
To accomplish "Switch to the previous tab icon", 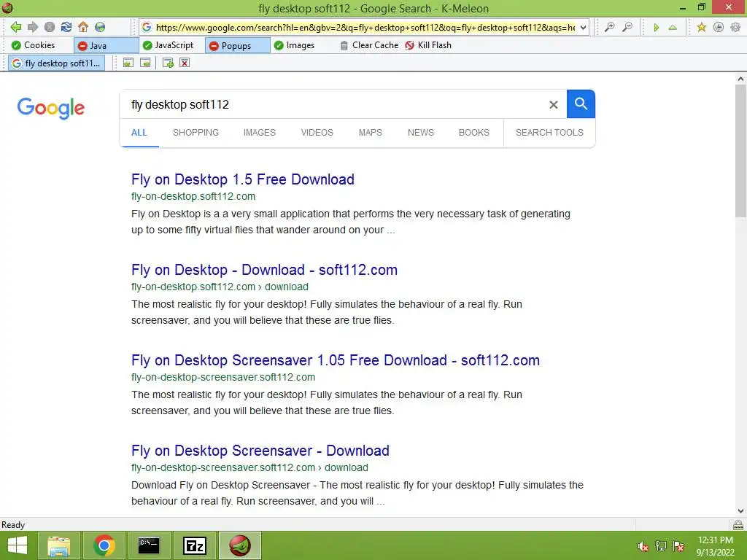I will pos(128,63).
